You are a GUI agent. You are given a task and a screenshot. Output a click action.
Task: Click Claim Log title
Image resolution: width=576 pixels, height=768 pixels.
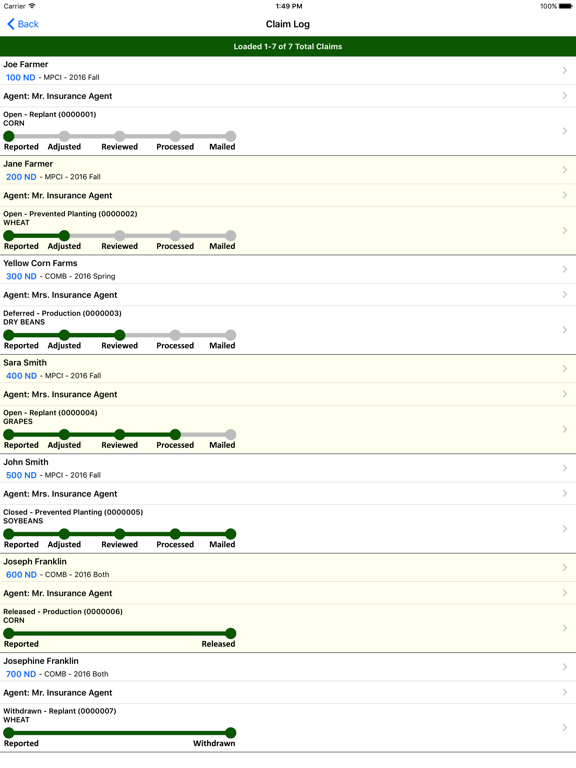[288, 24]
